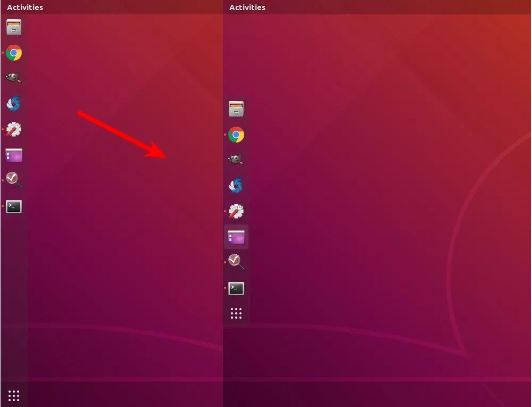Show Applications grid in the shortened dock
The image size is (532, 407).
pyautogui.click(x=236, y=313)
